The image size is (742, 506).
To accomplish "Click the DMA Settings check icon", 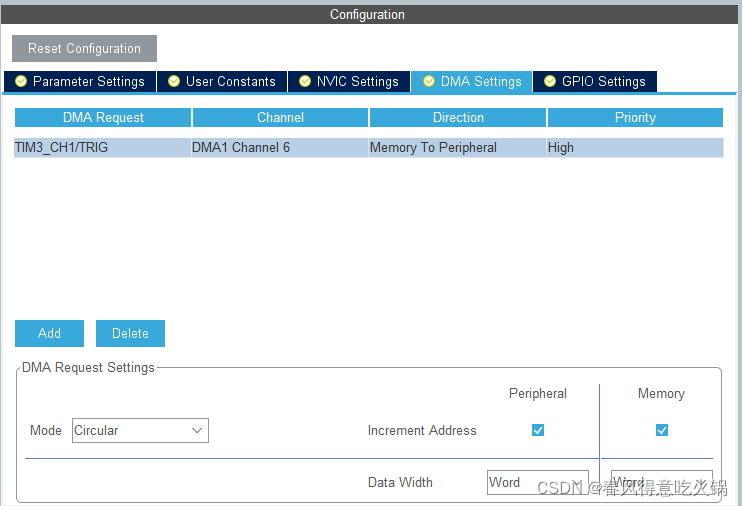I will [429, 81].
